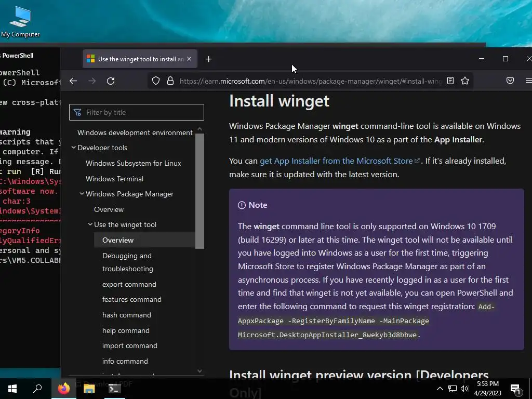The height and width of the screenshot is (399, 532).
Task: Click sidebar scrollbar down arrow
Action: pos(200,371)
